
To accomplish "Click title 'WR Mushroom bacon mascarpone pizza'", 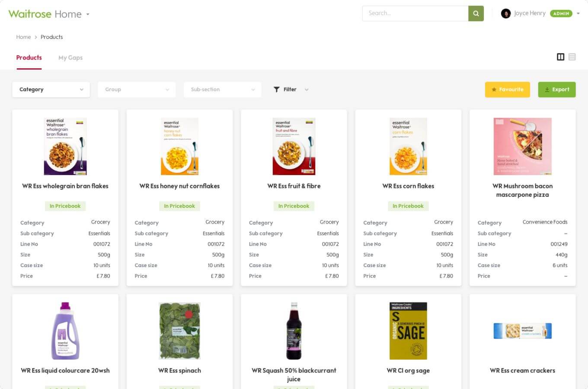I will click(x=522, y=190).
